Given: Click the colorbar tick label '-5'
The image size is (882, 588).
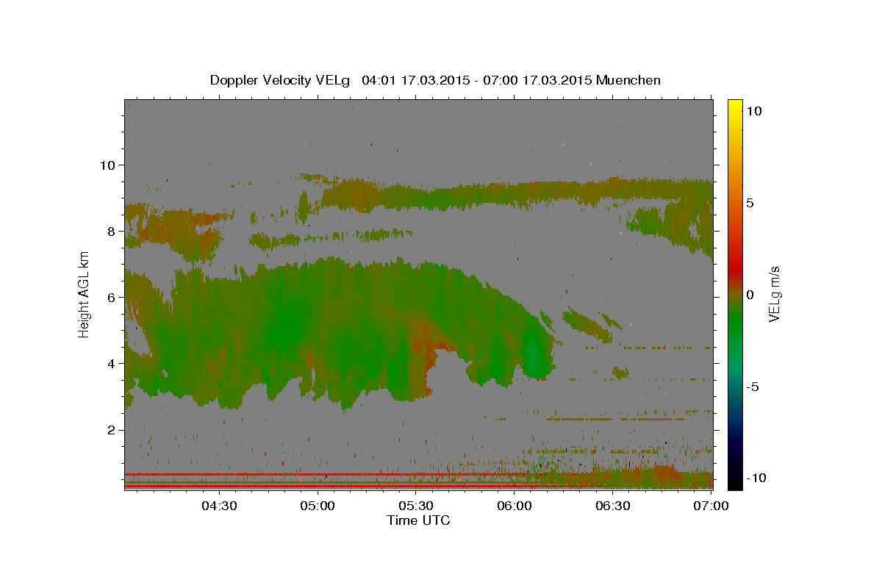Looking at the screenshot, I should click(752, 387).
